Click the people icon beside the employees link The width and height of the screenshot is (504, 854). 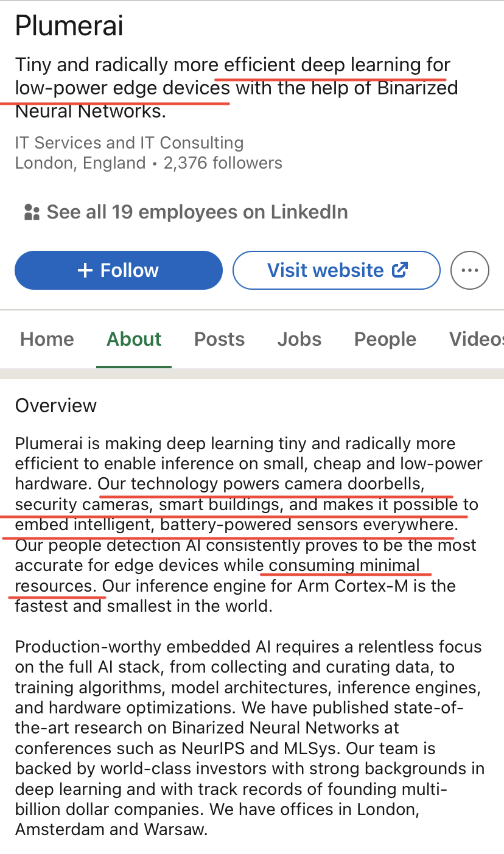click(x=31, y=212)
